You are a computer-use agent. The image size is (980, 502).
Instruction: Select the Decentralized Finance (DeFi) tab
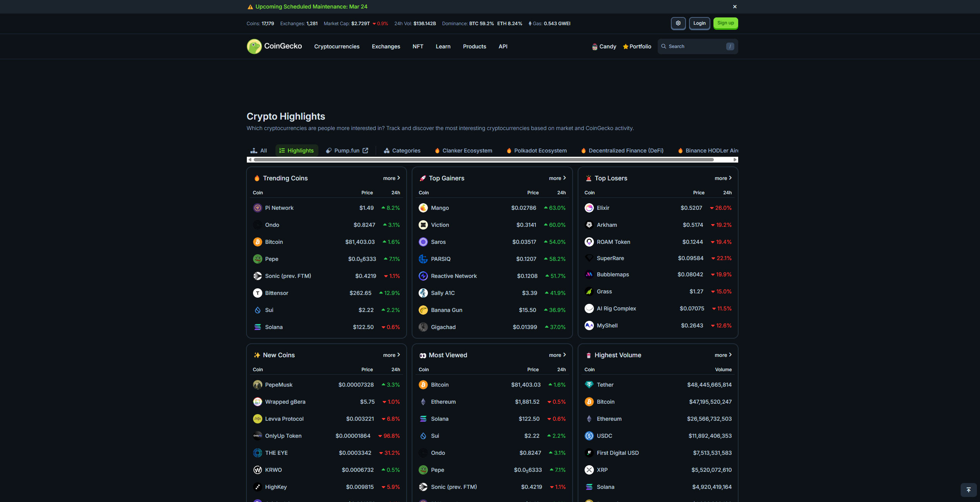pyautogui.click(x=622, y=151)
